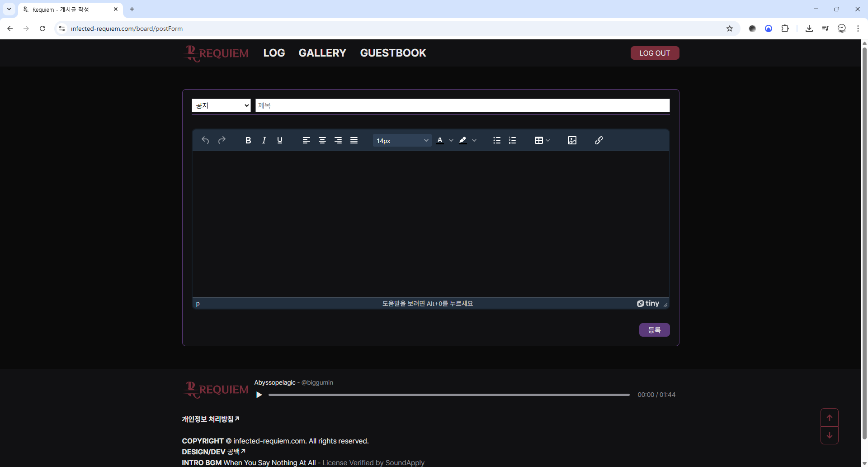The image size is (868, 467).
Task: Insert an image using the image icon
Action: pyautogui.click(x=572, y=140)
